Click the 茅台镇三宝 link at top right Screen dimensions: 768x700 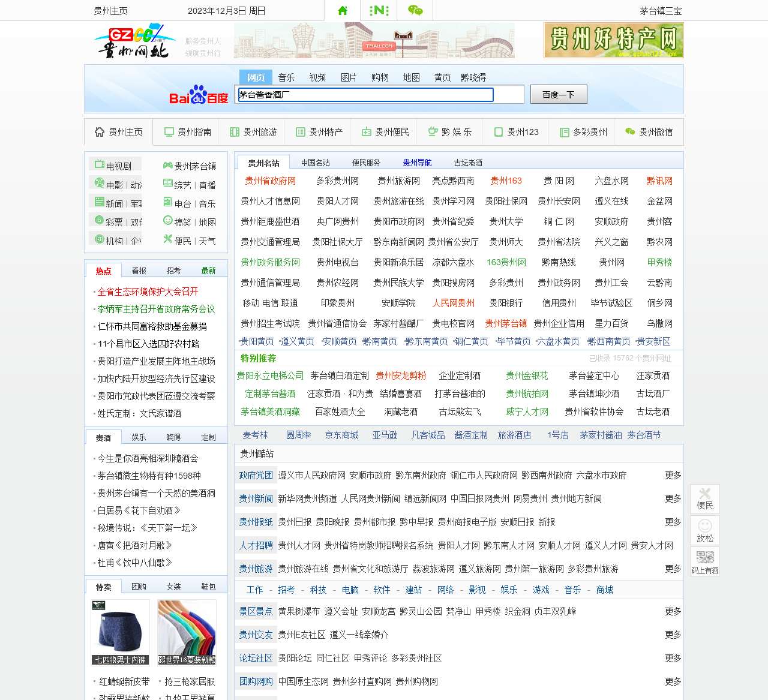click(x=661, y=11)
